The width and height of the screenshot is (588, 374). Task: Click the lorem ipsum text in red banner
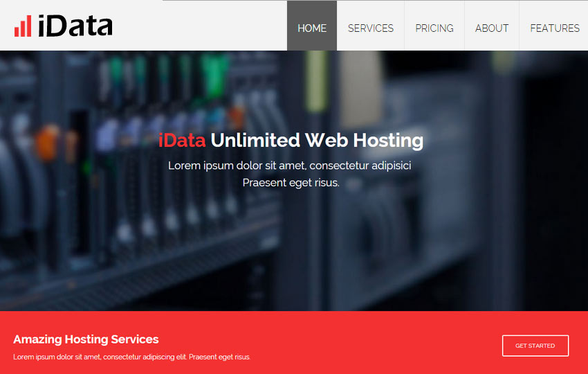(x=131, y=357)
